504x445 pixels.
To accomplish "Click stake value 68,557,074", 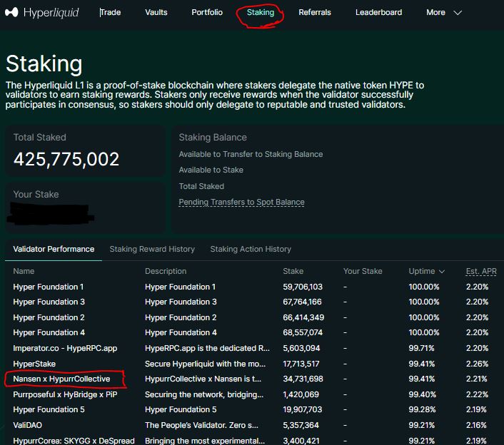I will click(x=303, y=332).
